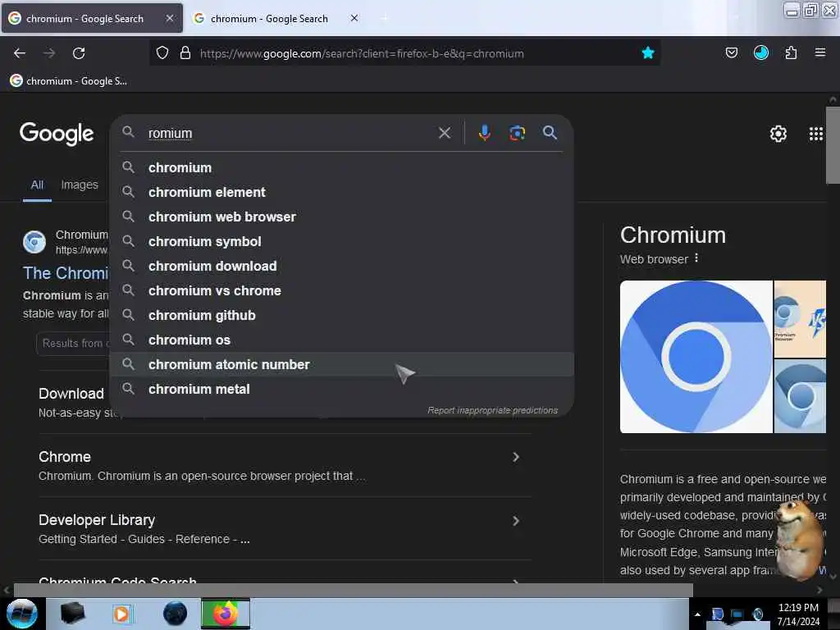Submit search with the blue magnifier icon

[550, 133]
